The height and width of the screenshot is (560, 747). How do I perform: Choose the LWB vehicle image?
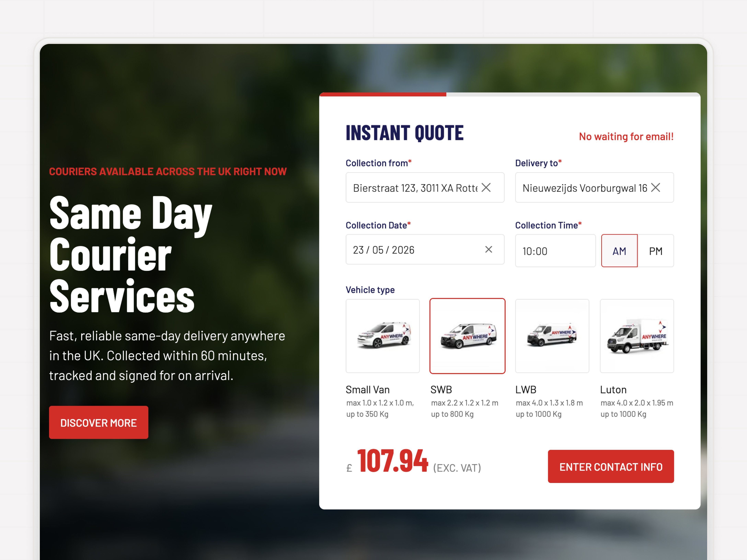coord(552,336)
